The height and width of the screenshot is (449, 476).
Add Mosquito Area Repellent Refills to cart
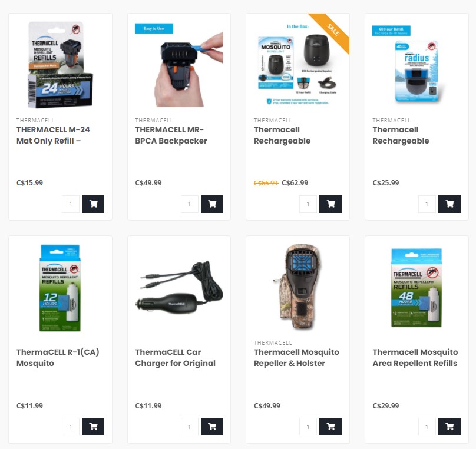tap(449, 427)
